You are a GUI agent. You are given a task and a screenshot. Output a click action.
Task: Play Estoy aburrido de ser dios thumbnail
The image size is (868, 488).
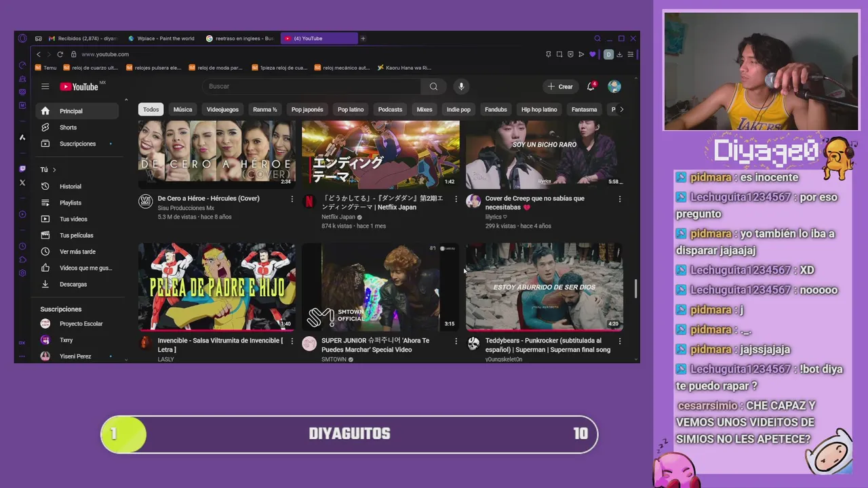[x=544, y=287]
